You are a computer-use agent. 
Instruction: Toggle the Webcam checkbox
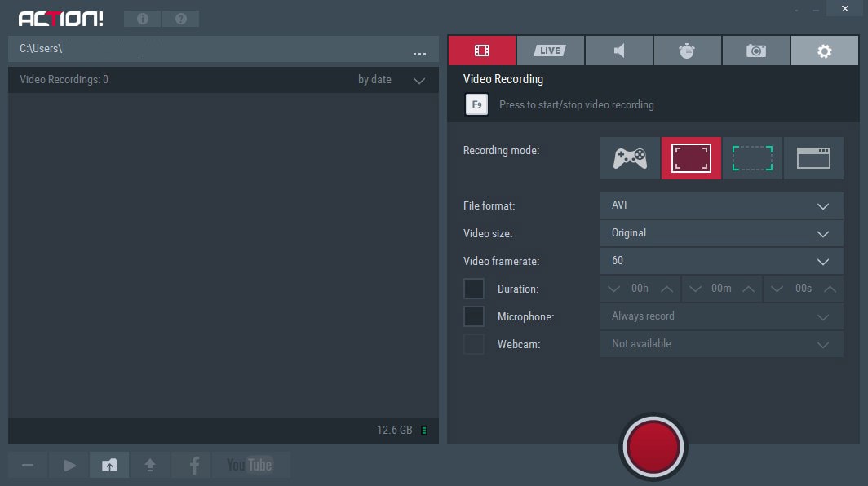[x=474, y=344]
